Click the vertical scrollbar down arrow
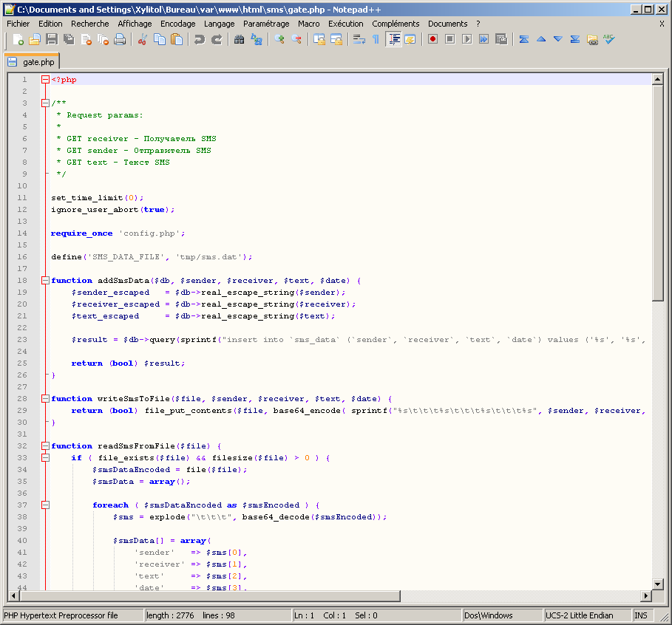This screenshot has width=672, height=625. 658,583
